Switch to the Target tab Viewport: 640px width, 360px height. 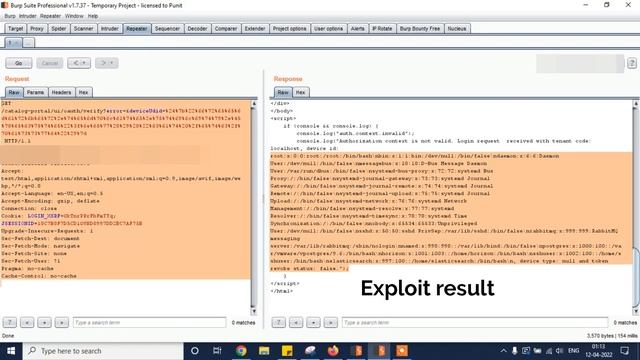pyautogui.click(x=16, y=29)
